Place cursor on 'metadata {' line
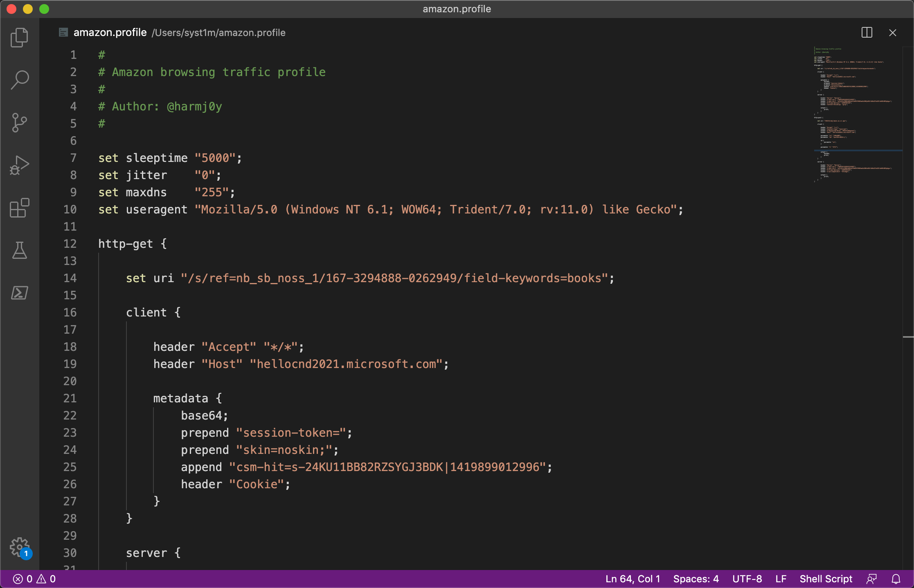 point(188,398)
